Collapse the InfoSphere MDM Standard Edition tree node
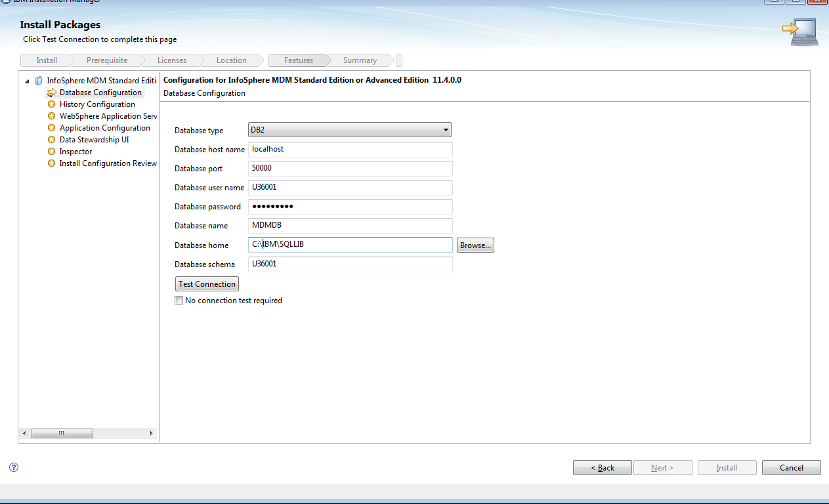This screenshot has width=829, height=504. (x=27, y=81)
